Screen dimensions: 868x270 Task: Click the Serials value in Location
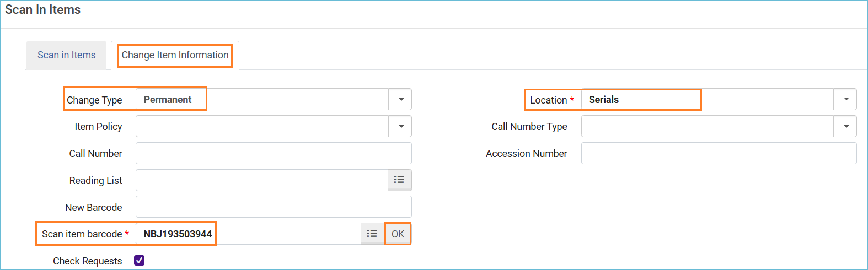(604, 100)
